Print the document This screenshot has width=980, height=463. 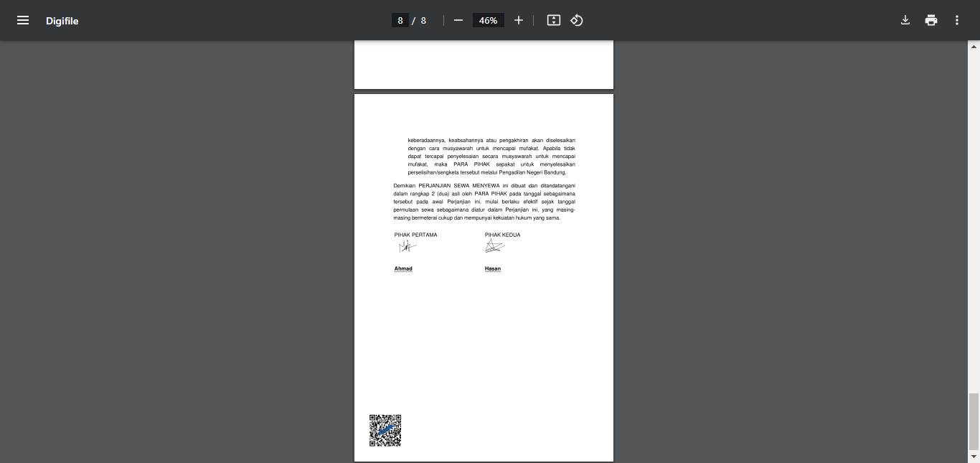point(931,20)
